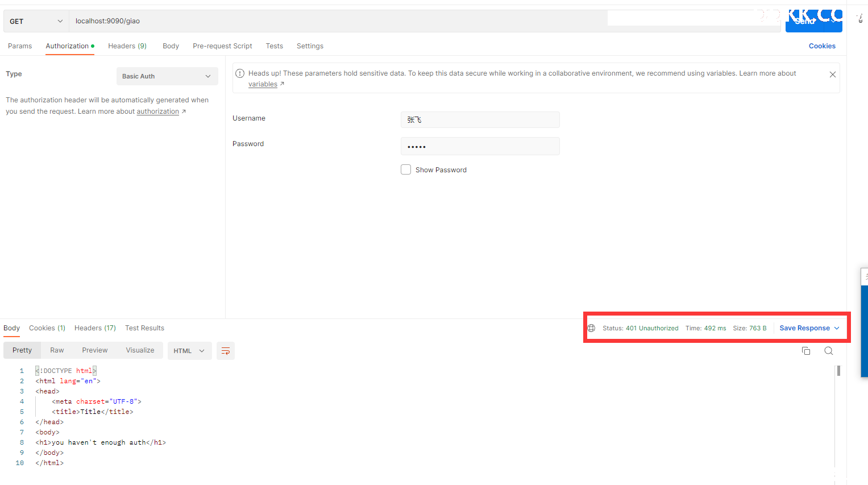Click the h1 'you haven't enough auth' line
Image resolution: width=868 pixels, height=485 pixels.
tap(101, 442)
